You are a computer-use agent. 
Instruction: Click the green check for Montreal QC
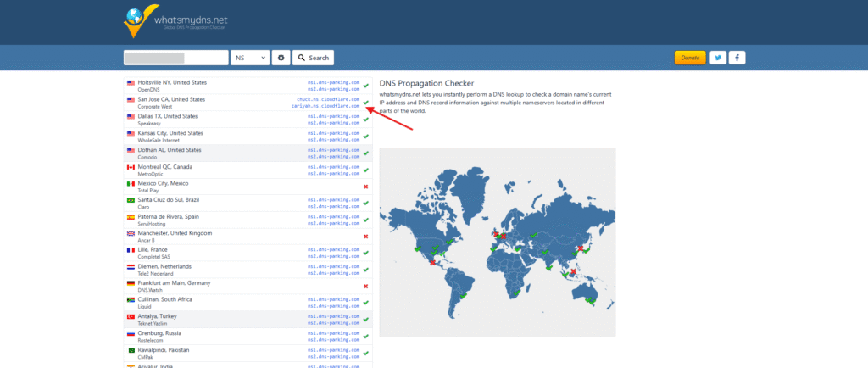pyautogui.click(x=365, y=170)
